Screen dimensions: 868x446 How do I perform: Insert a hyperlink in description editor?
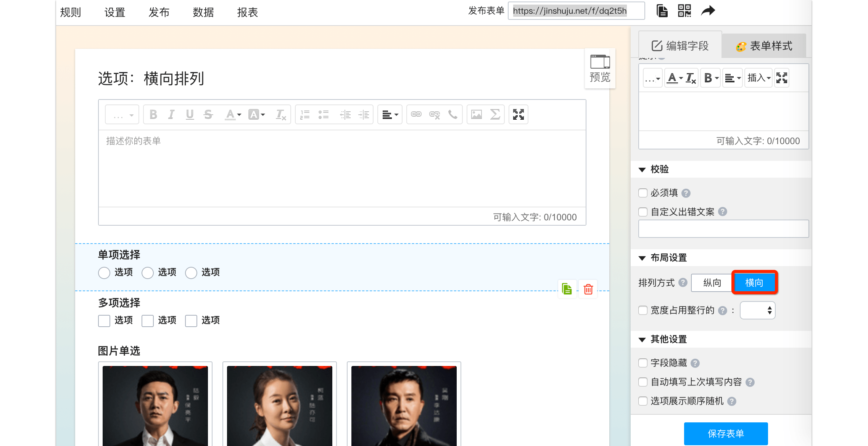click(x=416, y=114)
